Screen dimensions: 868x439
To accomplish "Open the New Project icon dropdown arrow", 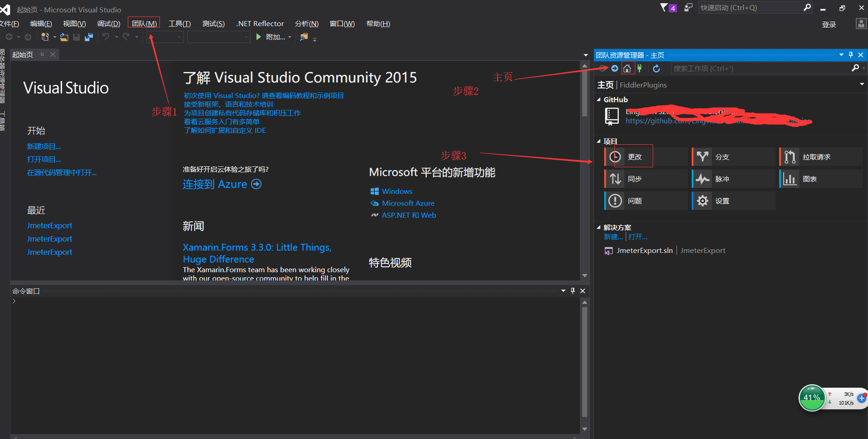I will pos(55,37).
